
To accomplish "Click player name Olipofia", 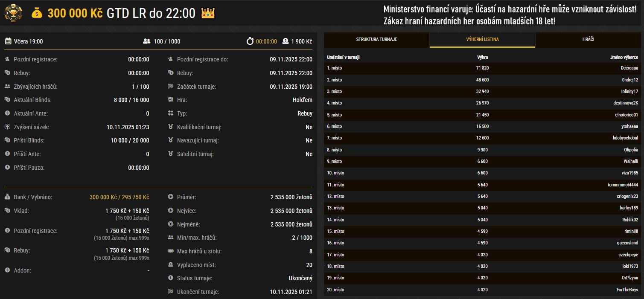I will pyautogui.click(x=631, y=150).
